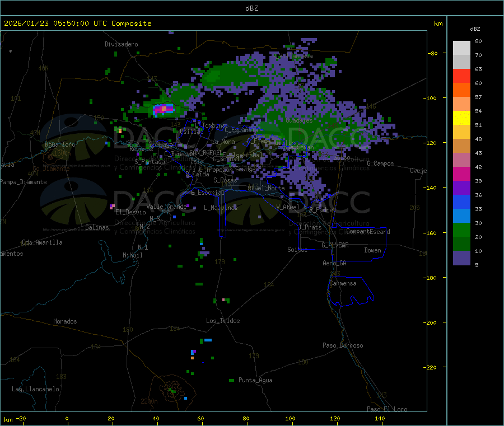504x426 pixels.
Task: Select the blue 35-36 dBZ legend band
Action: pos(461,202)
